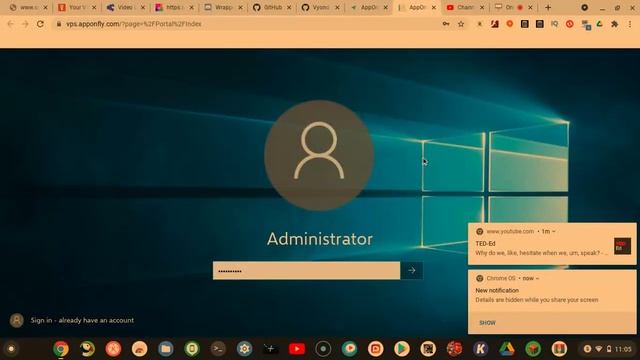The height and width of the screenshot is (360, 640).
Task: Switch to the 'Your V' tab
Action: click(x=77, y=7)
